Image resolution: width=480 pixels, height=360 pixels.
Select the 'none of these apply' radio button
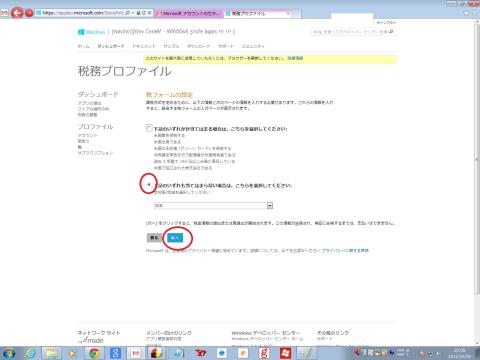pyautogui.click(x=149, y=184)
